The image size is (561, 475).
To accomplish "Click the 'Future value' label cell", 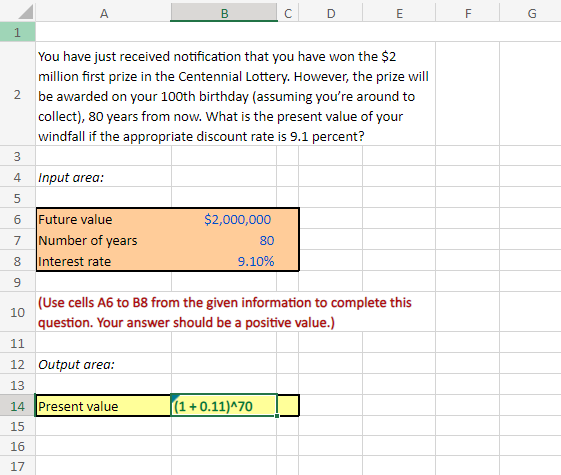I will coord(103,219).
